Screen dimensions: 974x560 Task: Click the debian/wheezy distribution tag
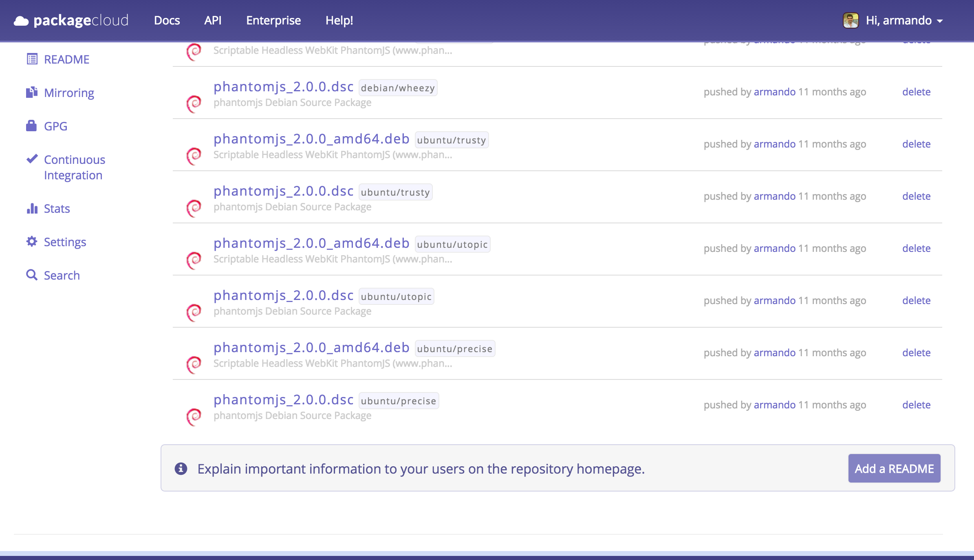398,88
